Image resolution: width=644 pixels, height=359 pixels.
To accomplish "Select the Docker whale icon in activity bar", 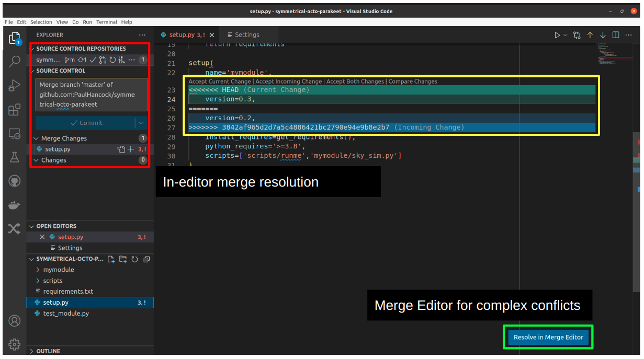I will (x=14, y=204).
